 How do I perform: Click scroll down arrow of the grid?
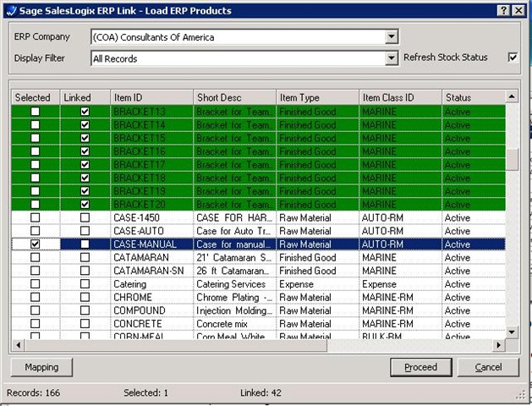point(512,331)
